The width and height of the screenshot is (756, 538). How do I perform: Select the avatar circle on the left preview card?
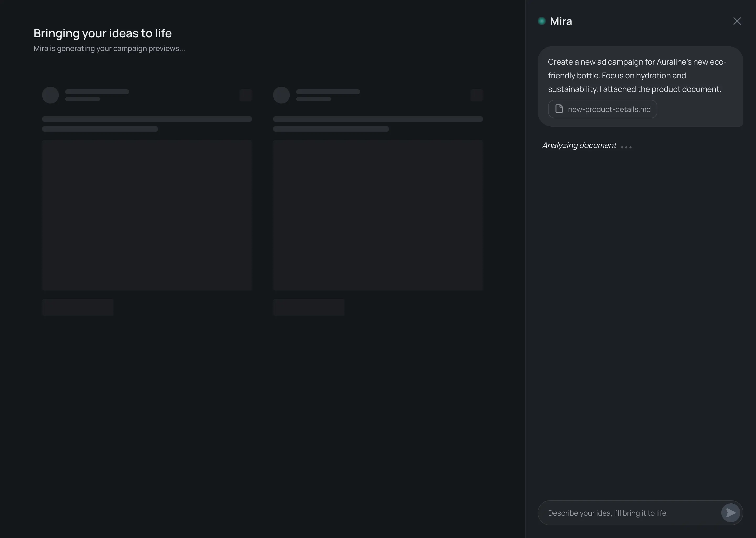click(50, 95)
